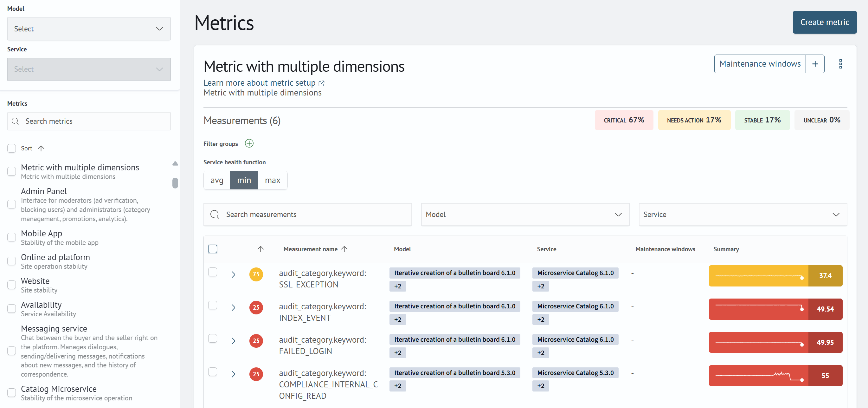Image resolution: width=868 pixels, height=408 pixels.
Task: Check the INDEX_EVENT row checkbox
Action: click(x=213, y=305)
